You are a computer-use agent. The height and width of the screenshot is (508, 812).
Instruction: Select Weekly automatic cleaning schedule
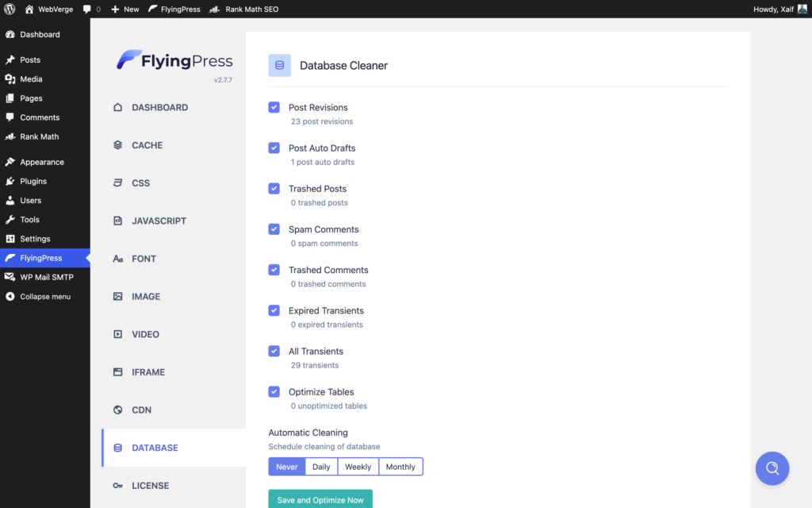(x=357, y=466)
